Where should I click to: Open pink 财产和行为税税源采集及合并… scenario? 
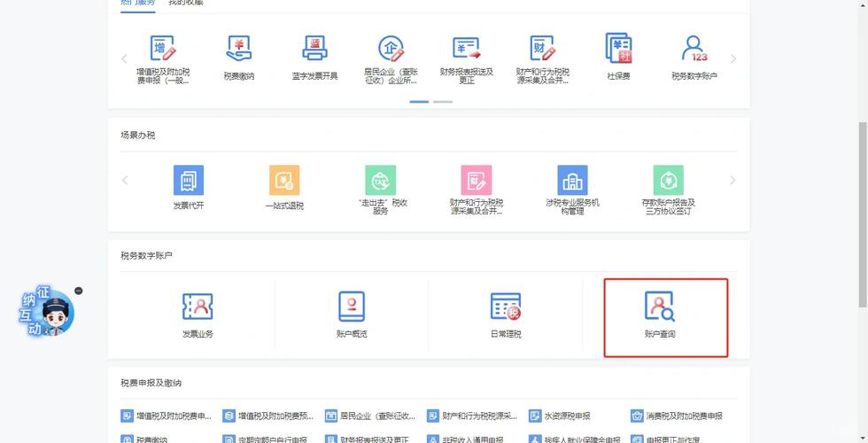pyautogui.click(x=477, y=190)
